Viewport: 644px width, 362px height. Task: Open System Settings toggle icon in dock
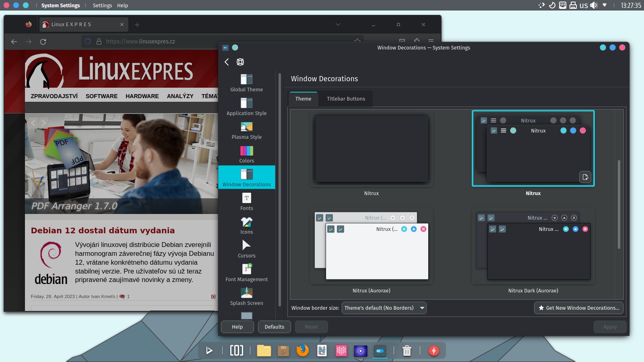(x=380, y=351)
